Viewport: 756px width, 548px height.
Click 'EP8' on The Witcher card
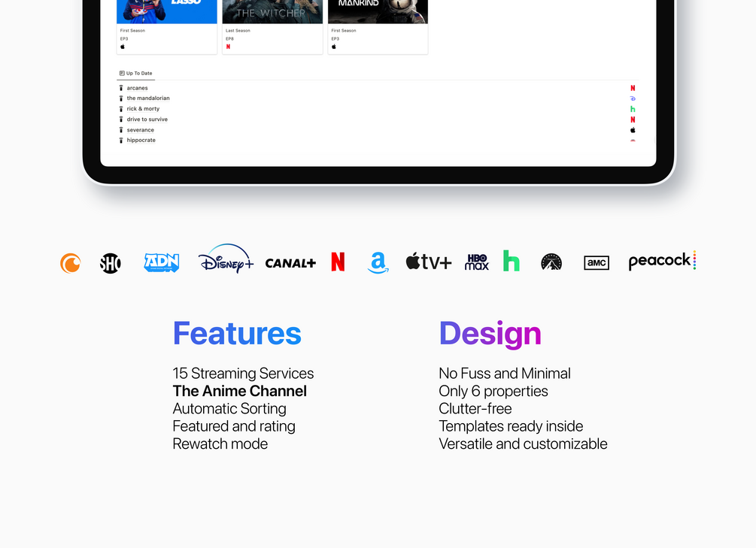pyautogui.click(x=229, y=38)
